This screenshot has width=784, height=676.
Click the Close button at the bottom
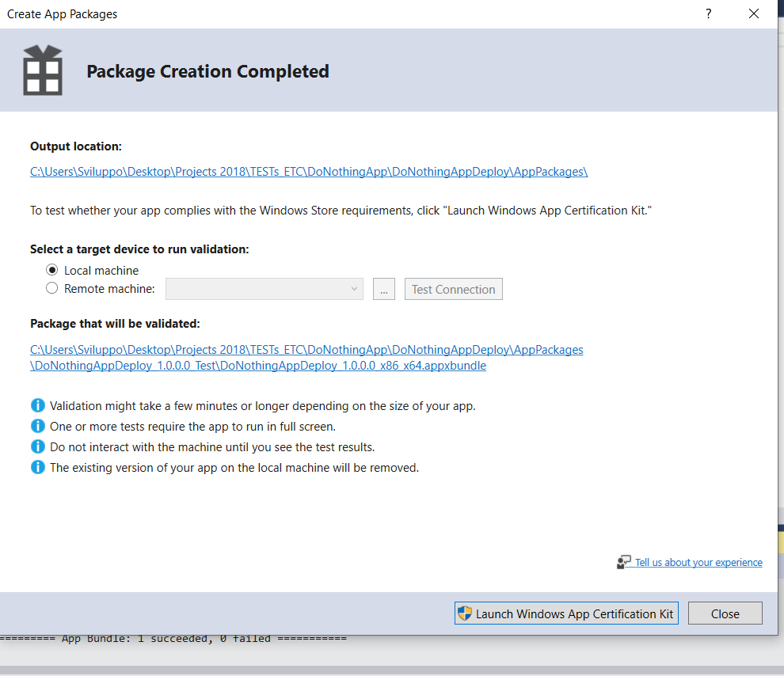tap(725, 613)
